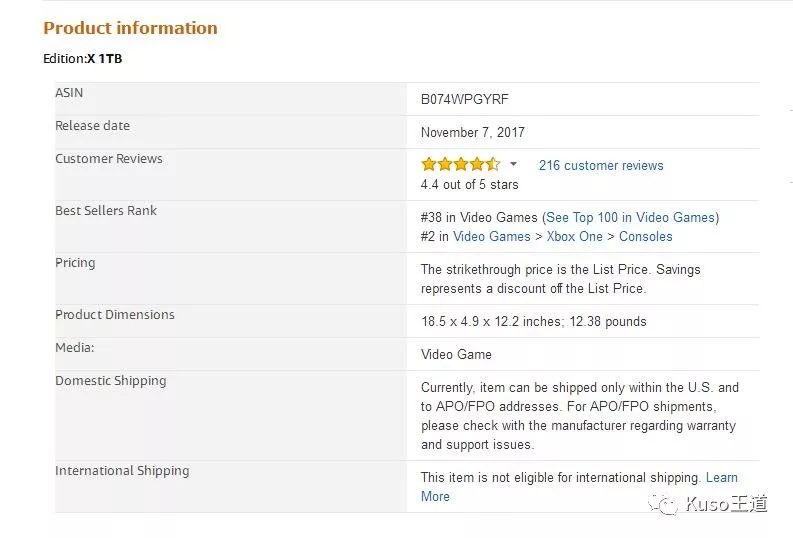Viewport: 793px width, 538px height.
Task: Open the Consoles category link
Action: (645, 237)
